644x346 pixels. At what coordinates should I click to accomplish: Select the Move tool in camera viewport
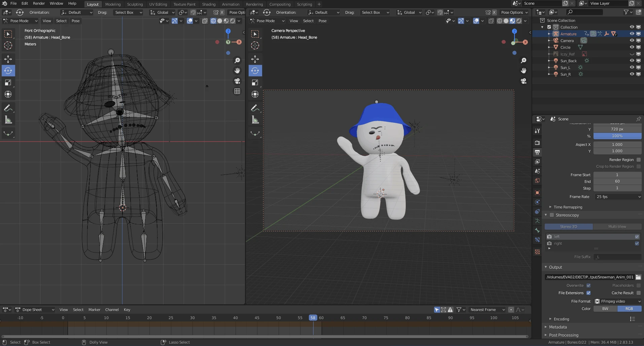coord(255,59)
